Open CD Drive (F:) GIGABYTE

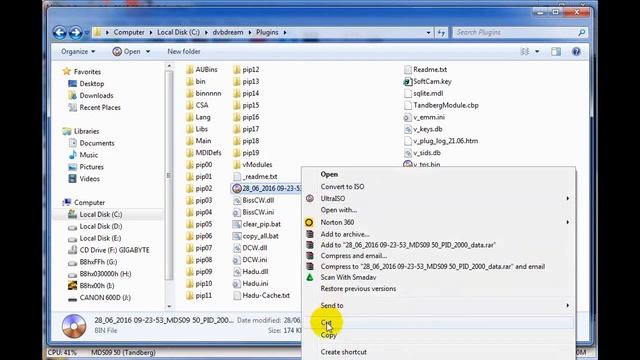click(x=109, y=250)
